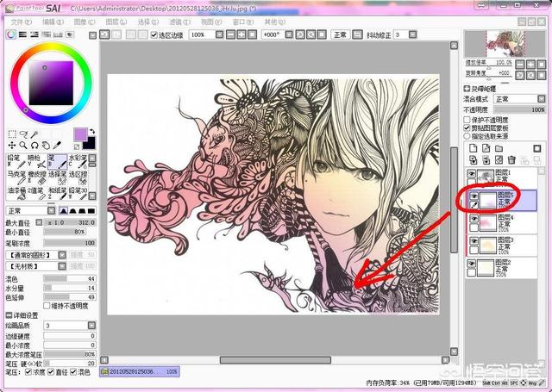Open the 图像 menu

click(x=85, y=22)
